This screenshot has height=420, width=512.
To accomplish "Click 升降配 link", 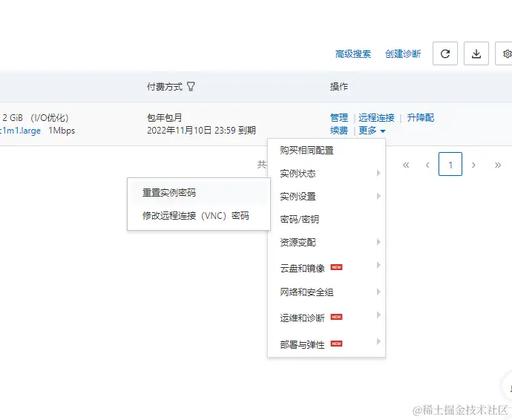I will tap(421, 117).
